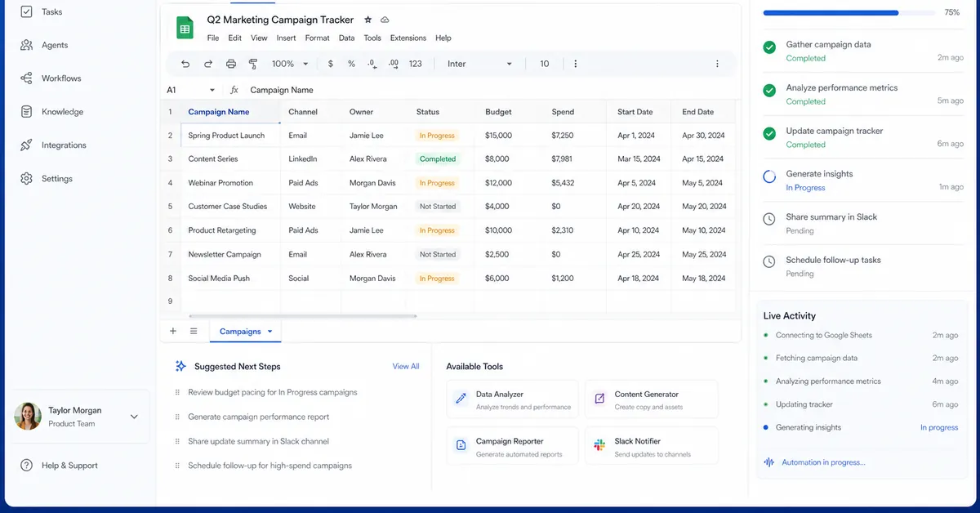
Task: Open the A1 name box dropdown
Action: click(x=212, y=90)
